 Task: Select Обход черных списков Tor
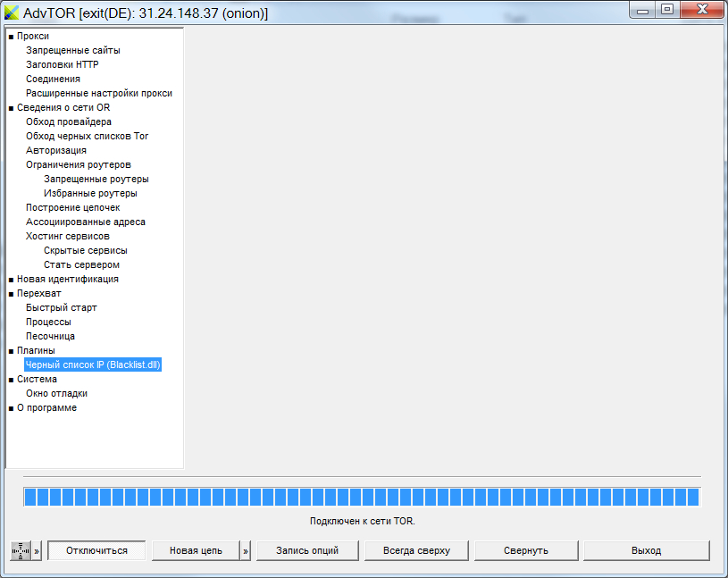pyautogui.click(x=88, y=136)
